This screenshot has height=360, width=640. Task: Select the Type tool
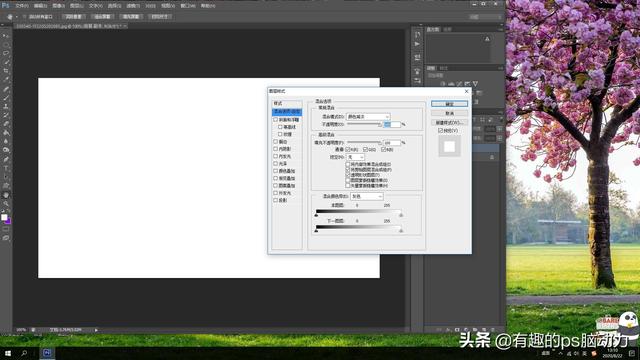[6, 168]
